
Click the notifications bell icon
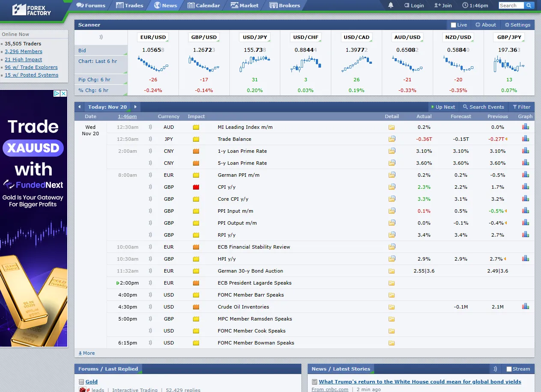coord(390,6)
